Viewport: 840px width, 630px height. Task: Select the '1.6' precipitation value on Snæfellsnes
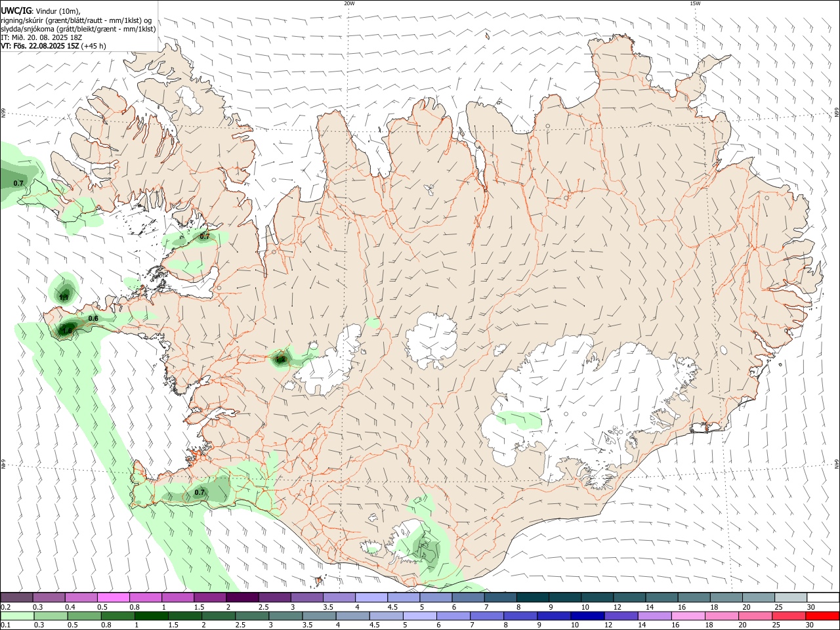[67, 331]
